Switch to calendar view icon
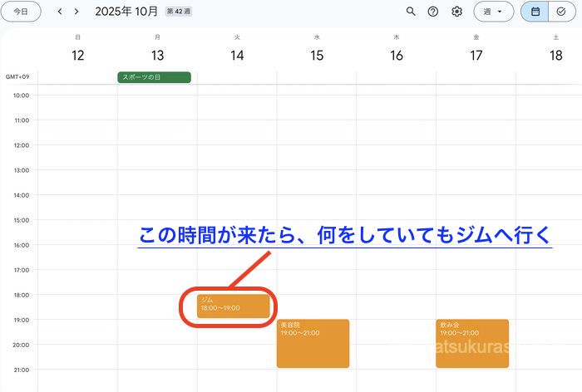This screenshot has width=582, height=392. (x=535, y=12)
